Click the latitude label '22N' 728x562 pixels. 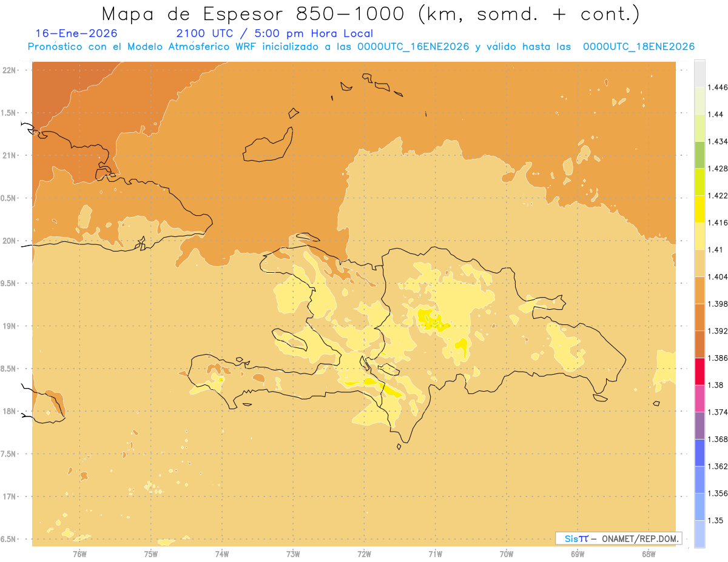(x=10, y=70)
